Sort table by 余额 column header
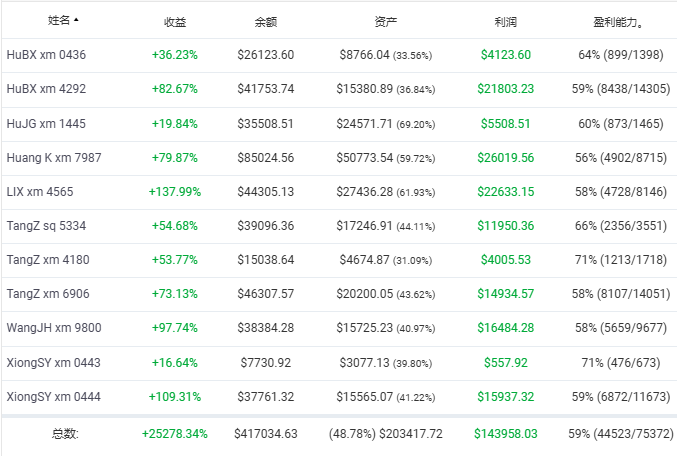This screenshot has height=456, width=677. pyautogui.click(x=266, y=22)
